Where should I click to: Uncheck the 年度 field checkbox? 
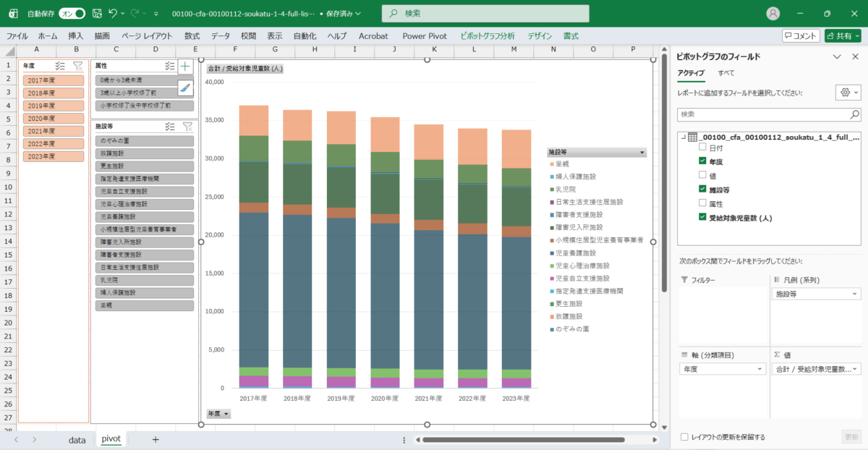click(x=702, y=161)
